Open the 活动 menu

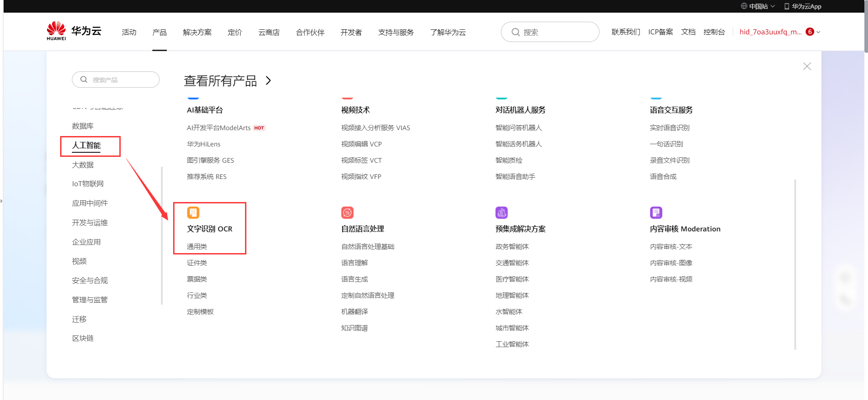(129, 32)
